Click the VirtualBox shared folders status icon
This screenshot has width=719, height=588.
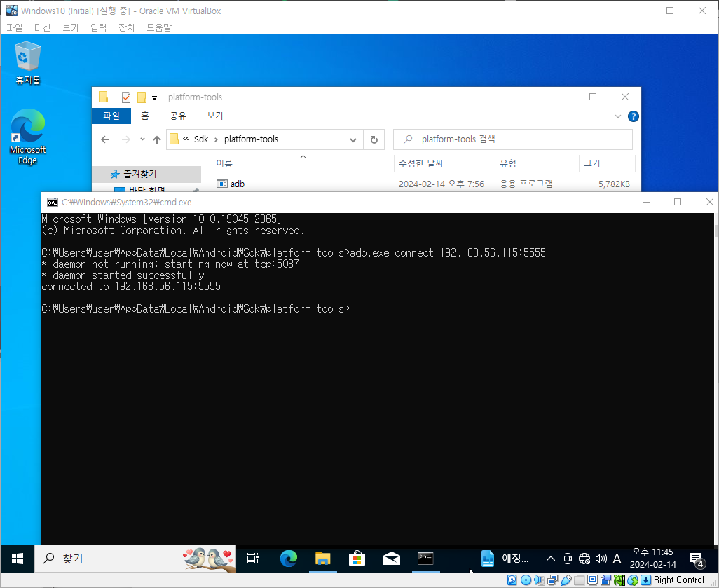coord(579,580)
